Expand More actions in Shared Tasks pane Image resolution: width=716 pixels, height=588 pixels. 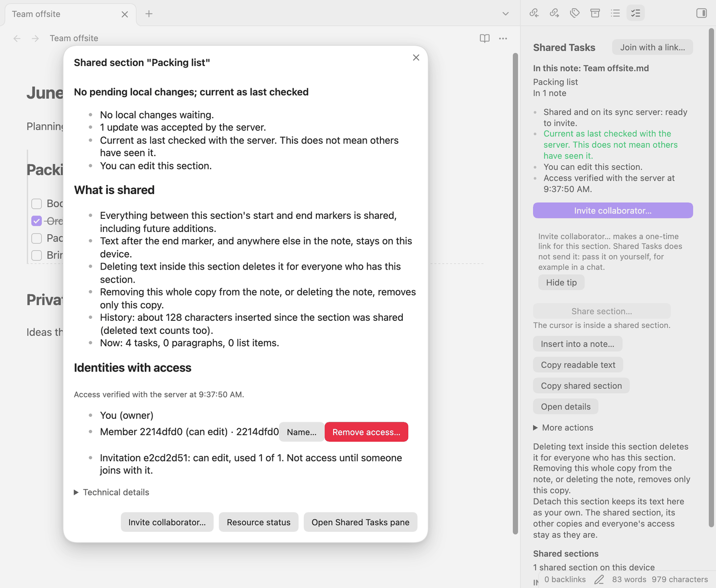pos(563,428)
